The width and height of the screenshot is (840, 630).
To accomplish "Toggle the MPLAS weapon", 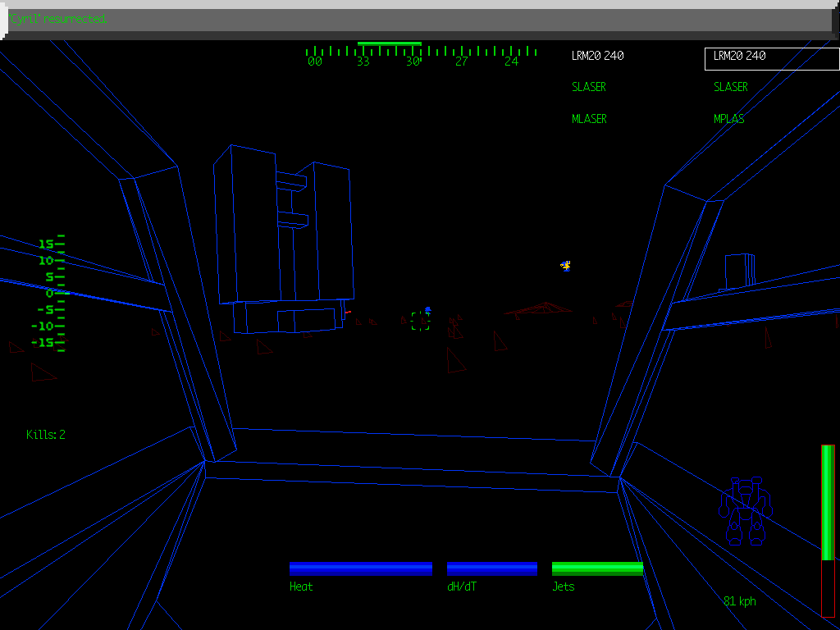I will click(x=728, y=119).
